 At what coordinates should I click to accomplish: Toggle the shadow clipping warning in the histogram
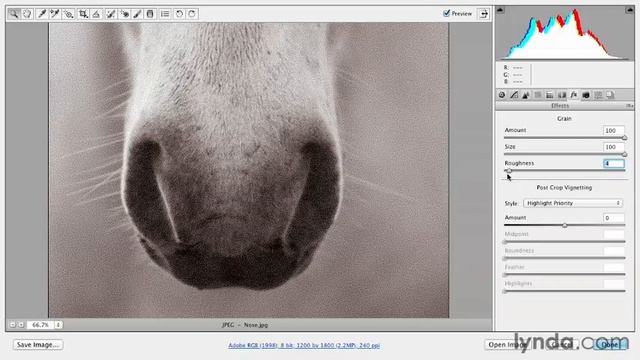coord(500,10)
